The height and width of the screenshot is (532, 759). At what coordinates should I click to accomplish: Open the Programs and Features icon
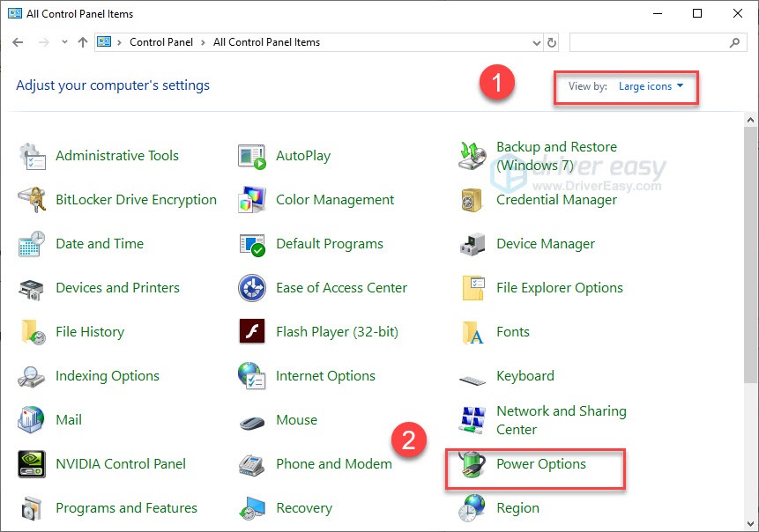click(32, 508)
